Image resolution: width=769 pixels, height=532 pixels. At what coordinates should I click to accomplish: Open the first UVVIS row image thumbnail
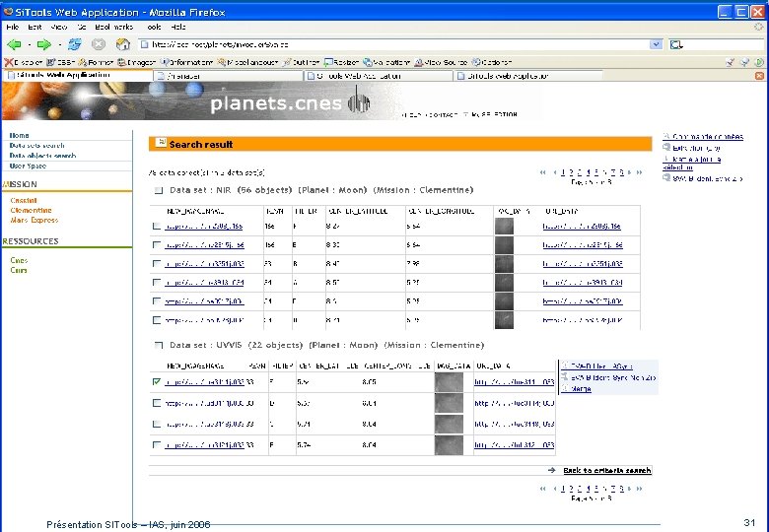[x=449, y=382]
